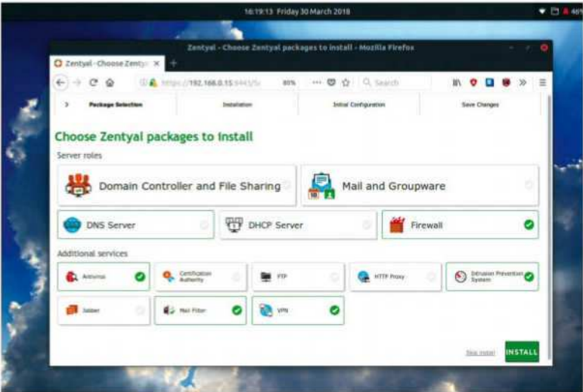The width and height of the screenshot is (583, 392).
Task: Go to the home page icon
Action: click(x=110, y=82)
